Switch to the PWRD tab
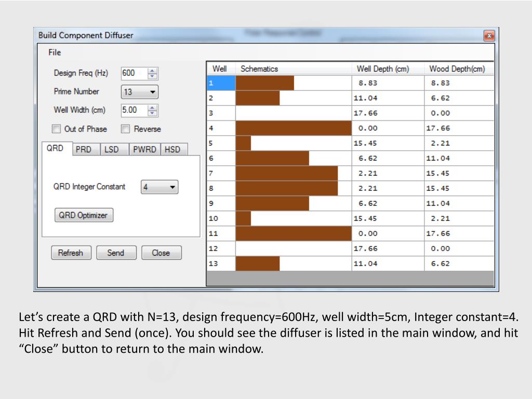 (144, 149)
